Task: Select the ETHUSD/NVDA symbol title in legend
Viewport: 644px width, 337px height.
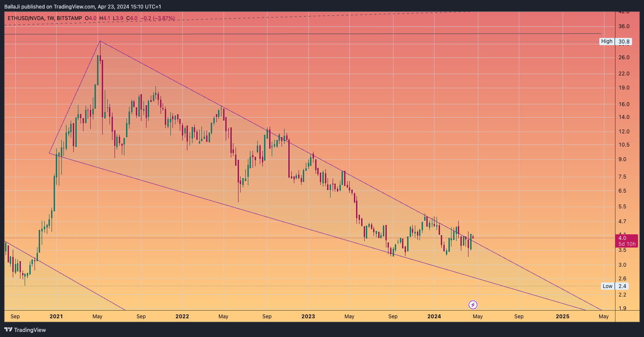Action: tap(26, 18)
